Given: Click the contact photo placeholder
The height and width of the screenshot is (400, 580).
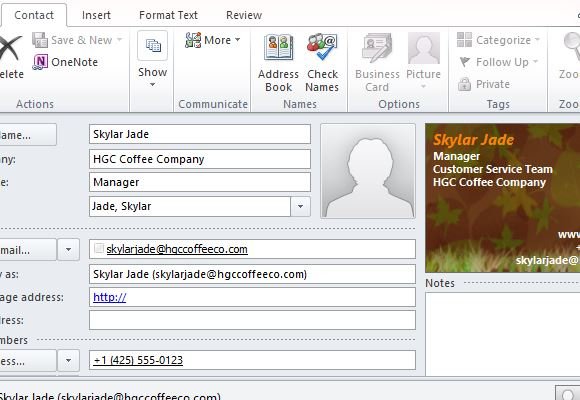Looking at the screenshot, I should tap(368, 171).
